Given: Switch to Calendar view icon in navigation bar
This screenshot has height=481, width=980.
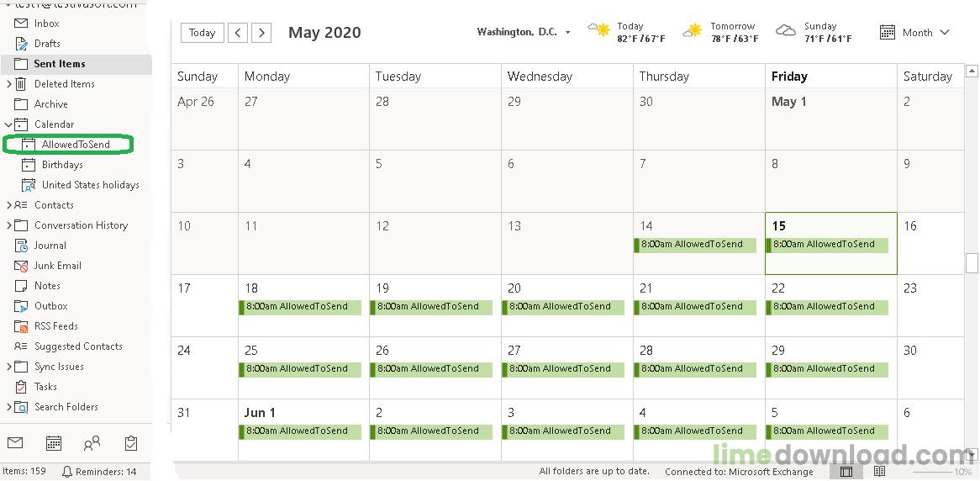Looking at the screenshot, I should point(54,443).
